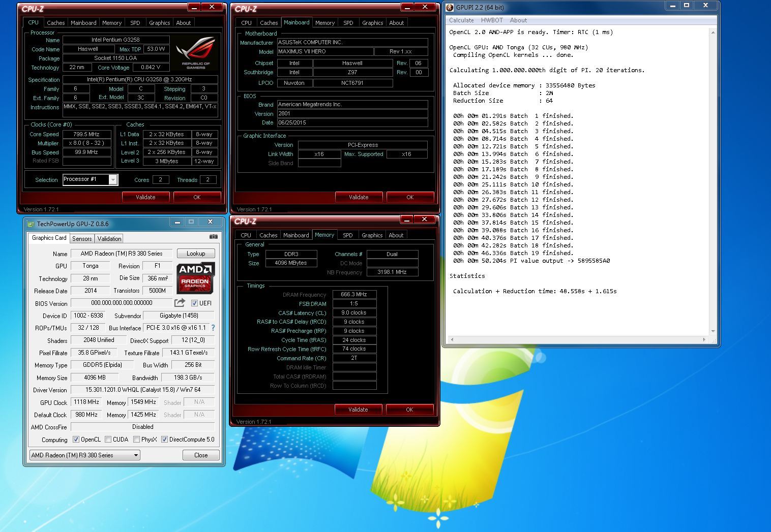Open the Memory tab in CPU-Z Mainboard window
This screenshot has width=771, height=532.
click(324, 23)
